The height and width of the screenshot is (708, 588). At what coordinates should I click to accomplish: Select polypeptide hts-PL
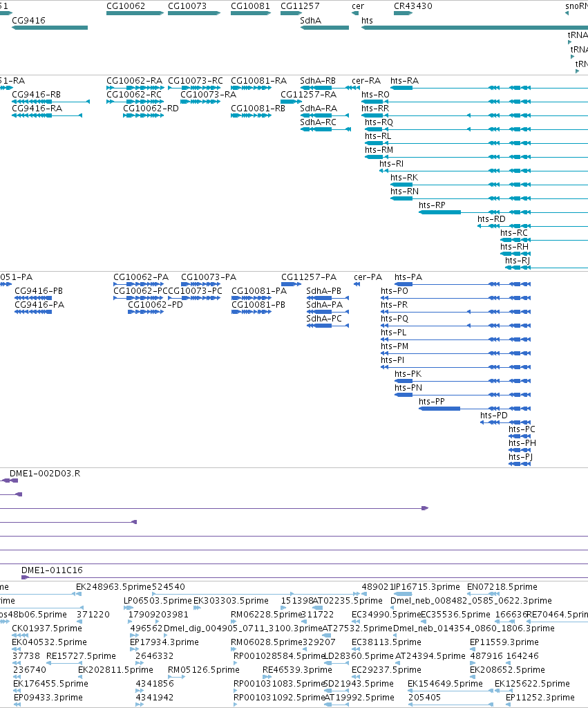coord(456,339)
